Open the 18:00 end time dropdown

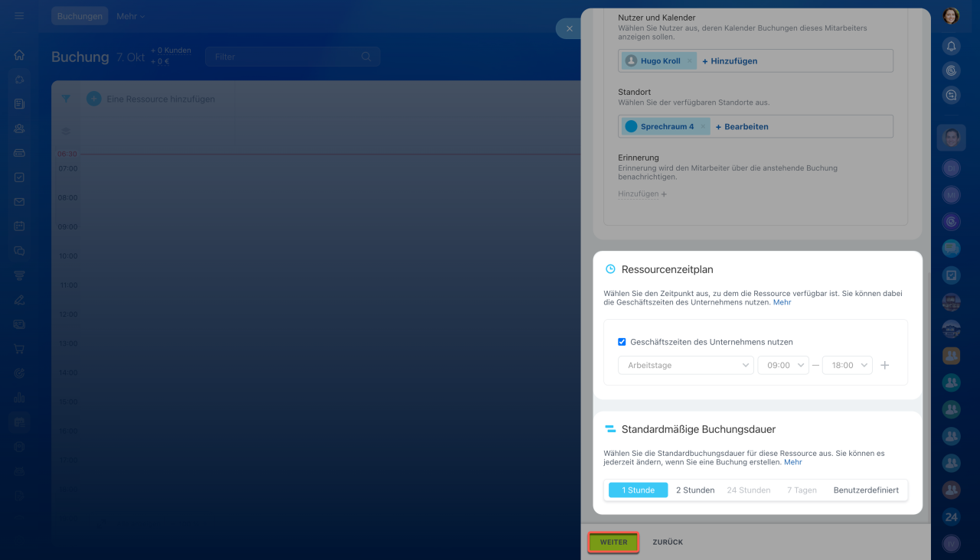[x=848, y=366]
